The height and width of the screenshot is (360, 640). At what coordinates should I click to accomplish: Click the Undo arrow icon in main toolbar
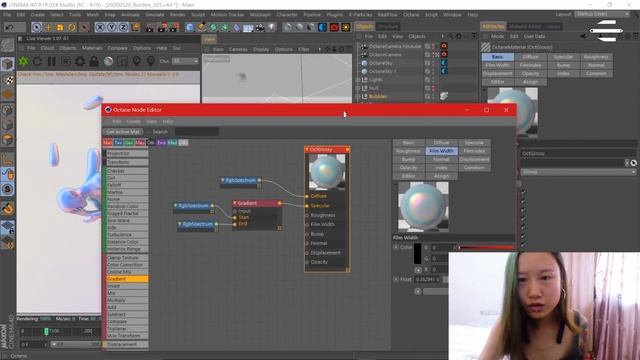click(9, 27)
